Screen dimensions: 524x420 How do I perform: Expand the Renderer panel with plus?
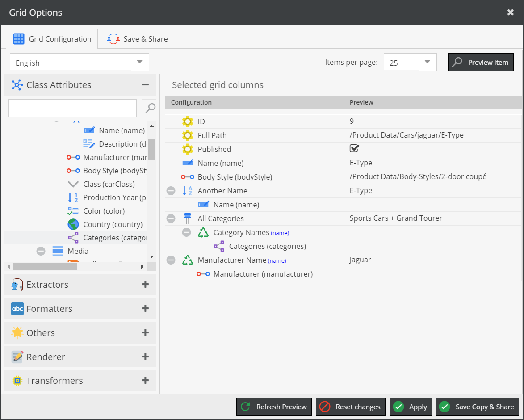point(145,357)
